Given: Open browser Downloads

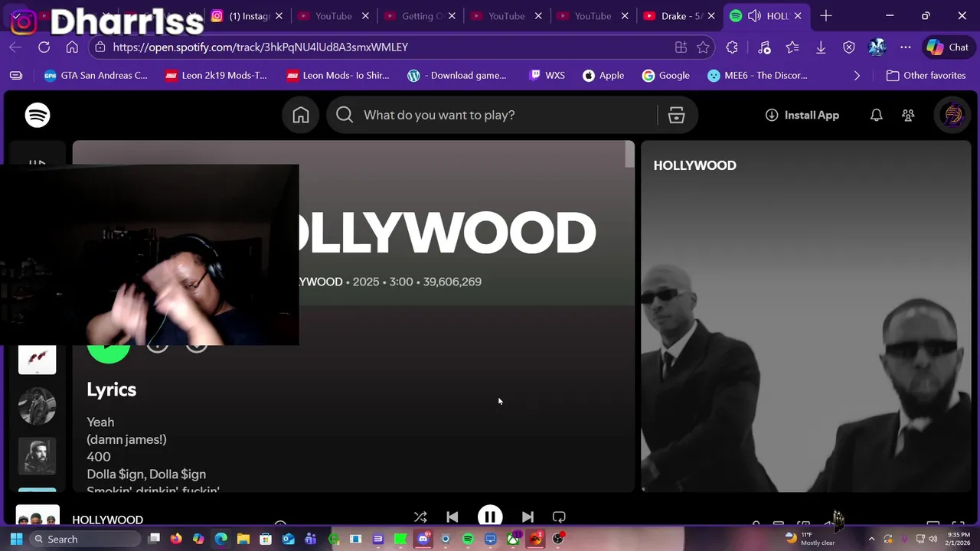Looking at the screenshot, I should tap(821, 47).
